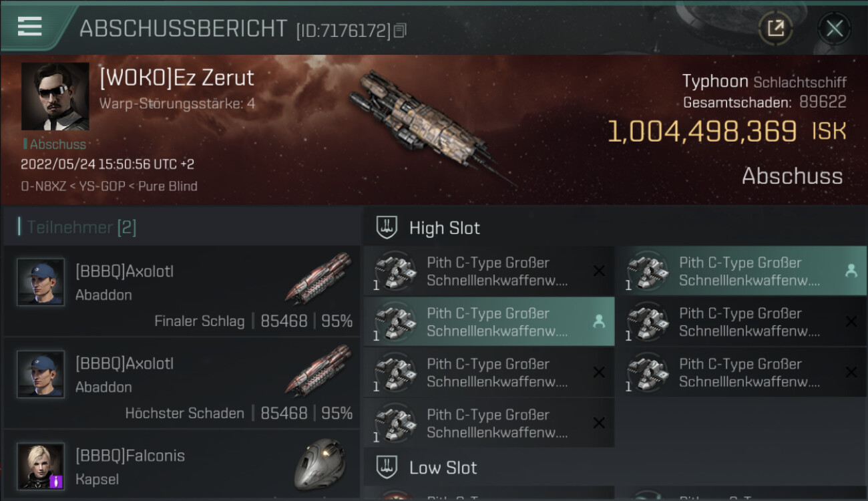This screenshot has width=868, height=501.
Task: Click the first High Slot launcher icon
Action: (x=394, y=271)
